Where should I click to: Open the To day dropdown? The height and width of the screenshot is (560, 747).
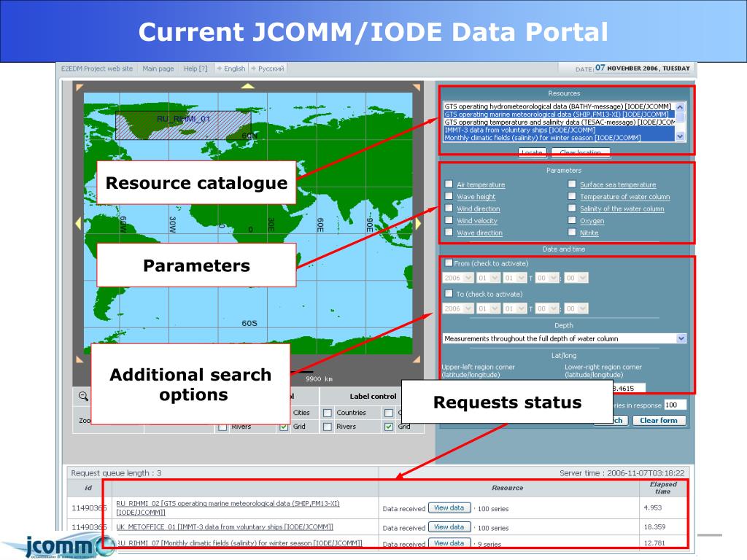pyautogui.click(x=515, y=308)
